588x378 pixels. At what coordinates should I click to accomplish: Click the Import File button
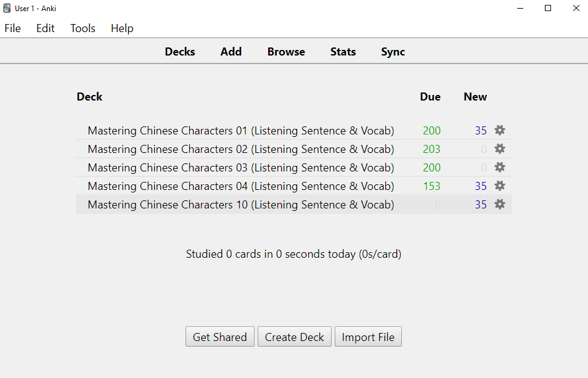pyautogui.click(x=368, y=337)
